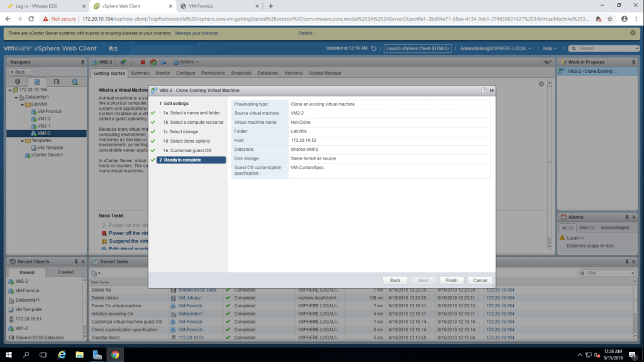The width and height of the screenshot is (644, 362).
Task: Switch to the Snapshots tab
Action: coord(241,73)
